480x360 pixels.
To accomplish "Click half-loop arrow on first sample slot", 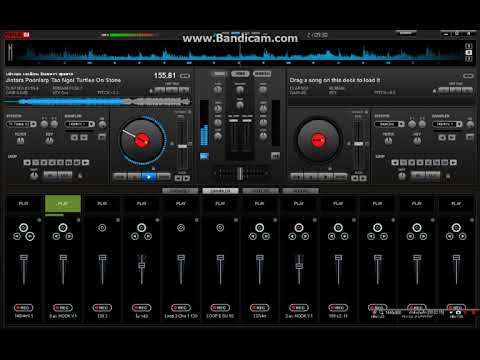I will click(17, 236).
